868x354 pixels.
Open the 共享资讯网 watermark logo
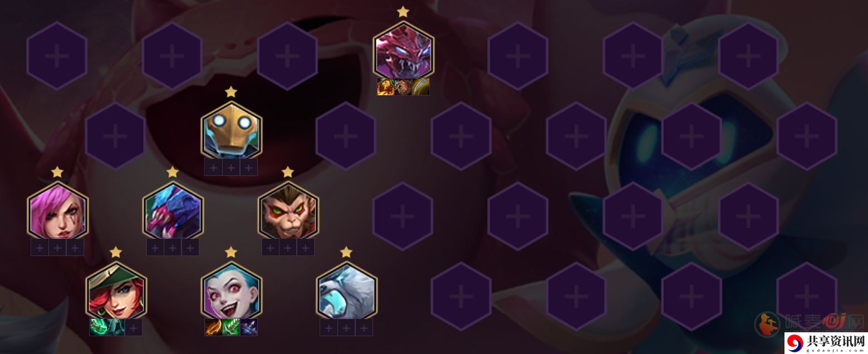(x=826, y=342)
